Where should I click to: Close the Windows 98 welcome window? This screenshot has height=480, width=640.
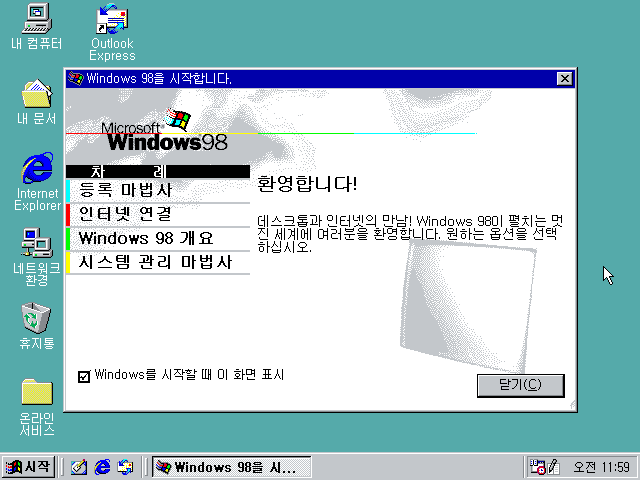coord(564,78)
